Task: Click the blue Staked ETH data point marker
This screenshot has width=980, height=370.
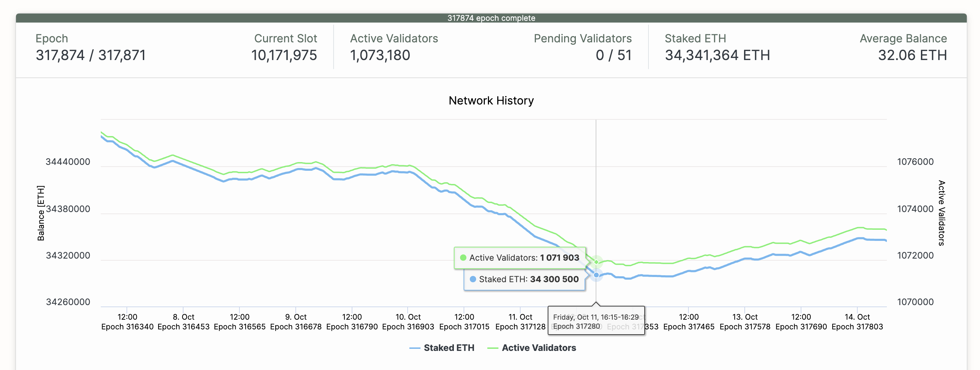Action: pos(596,275)
